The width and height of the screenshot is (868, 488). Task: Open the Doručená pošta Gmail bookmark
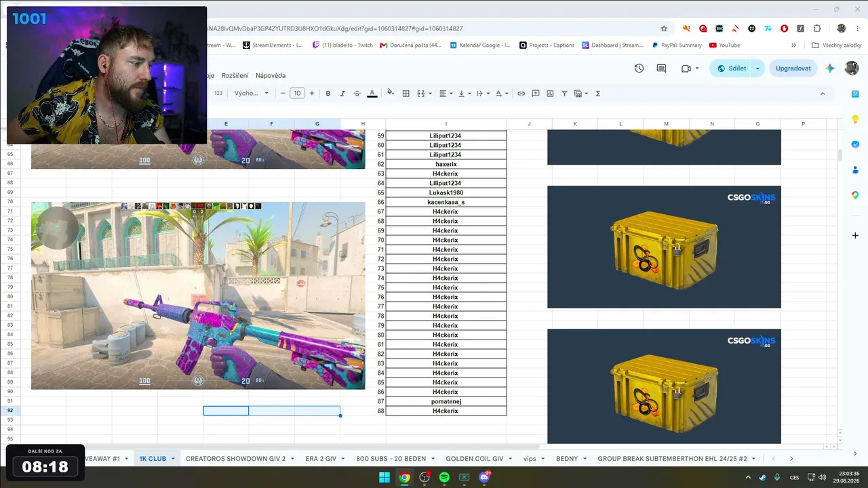coord(410,45)
